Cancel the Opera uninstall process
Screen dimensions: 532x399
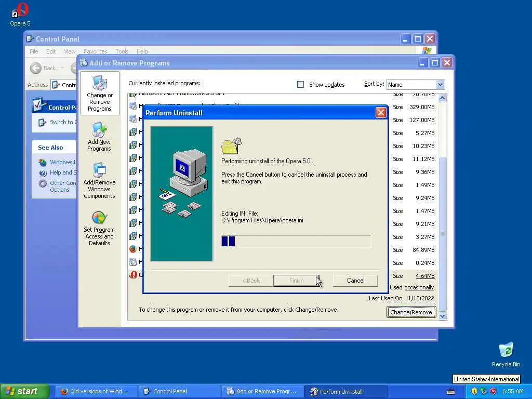click(355, 281)
